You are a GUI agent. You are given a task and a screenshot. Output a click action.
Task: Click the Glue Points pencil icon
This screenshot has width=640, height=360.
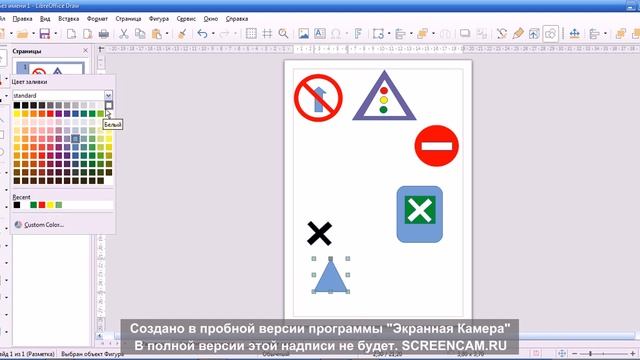click(518, 33)
